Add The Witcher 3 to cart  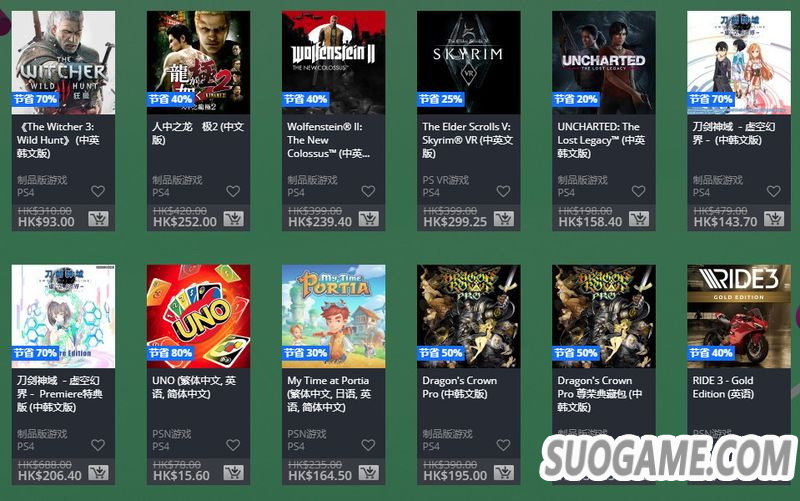click(98, 219)
